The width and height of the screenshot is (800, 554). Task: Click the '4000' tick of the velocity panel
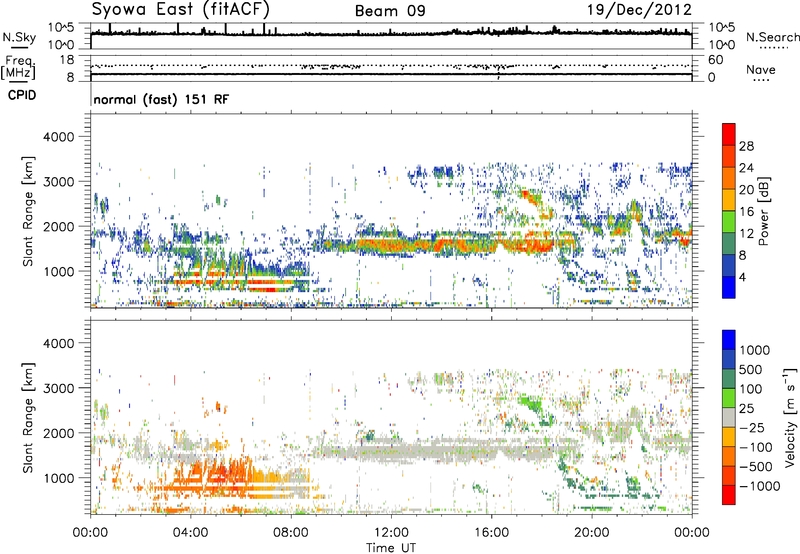tap(58, 343)
